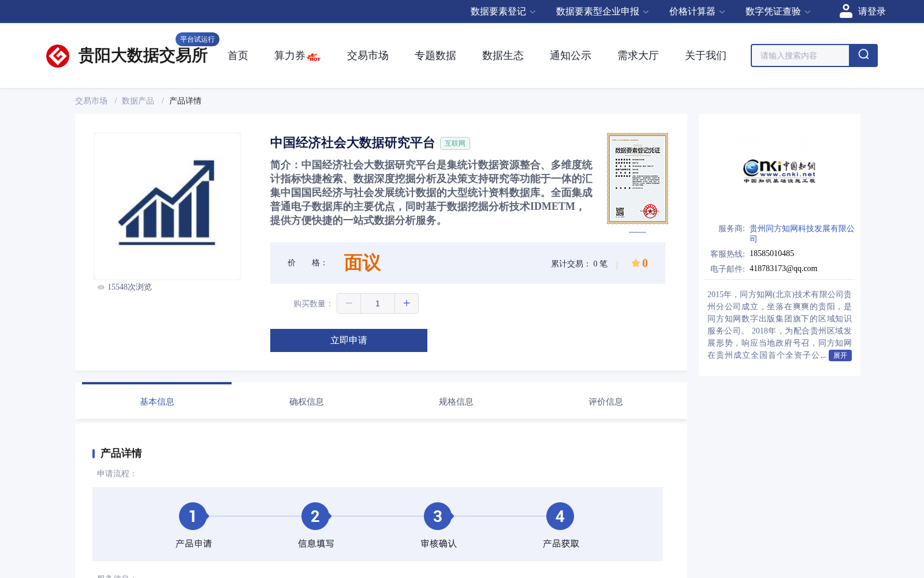This screenshot has width=924, height=578.
Task: Click the 申请流程 label
Action: pos(117,473)
